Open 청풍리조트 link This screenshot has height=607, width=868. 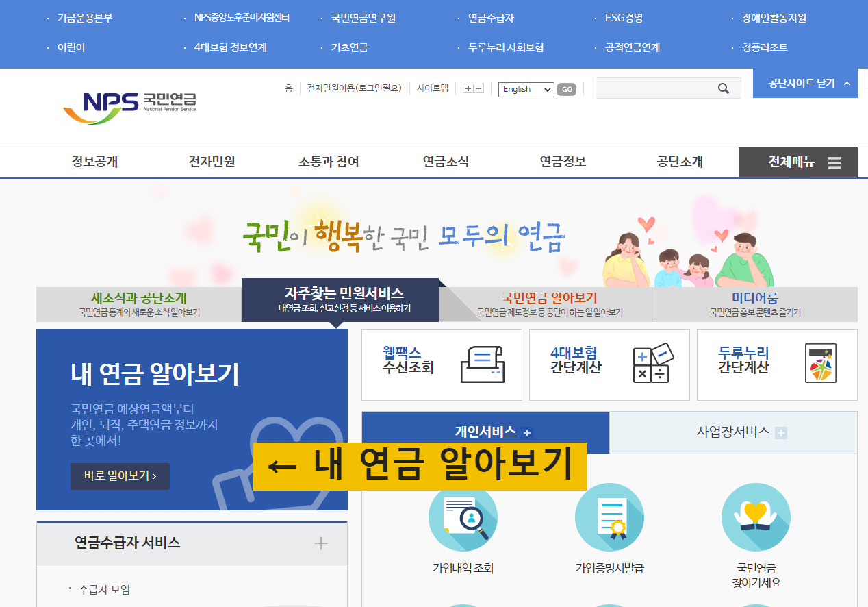tap(765, 48)
